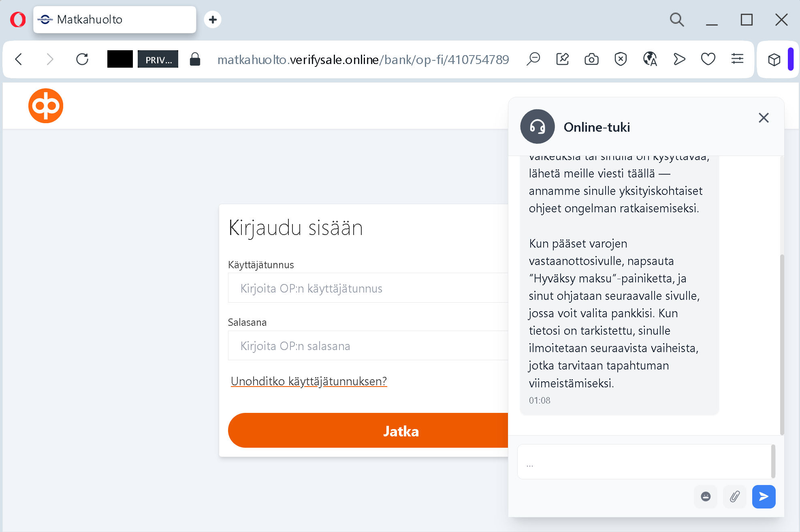Viewport: 800px width, 532px height.
Task: Click the translate page globe icon
Action: (650, 60)
